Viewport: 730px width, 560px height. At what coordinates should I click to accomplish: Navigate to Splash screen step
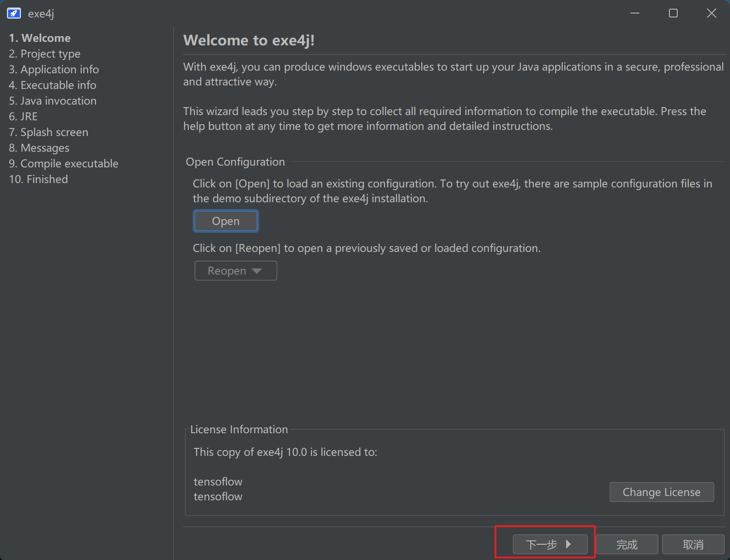tap(48, 132)
